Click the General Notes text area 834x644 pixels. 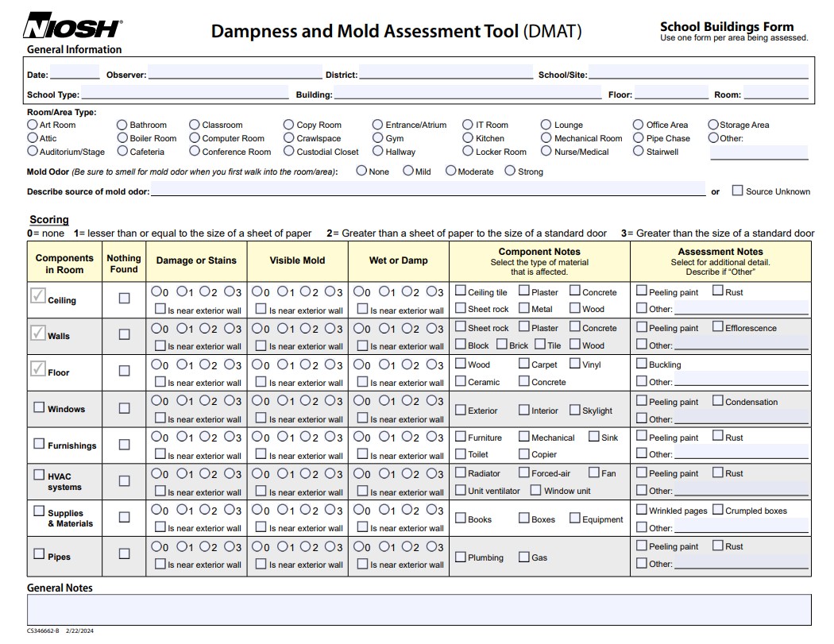(419, 609)
